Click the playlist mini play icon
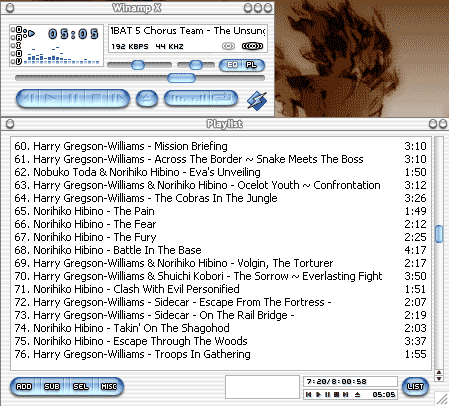Image resolution: width=449 pixels, height=406 pixels. coord(318,395)
